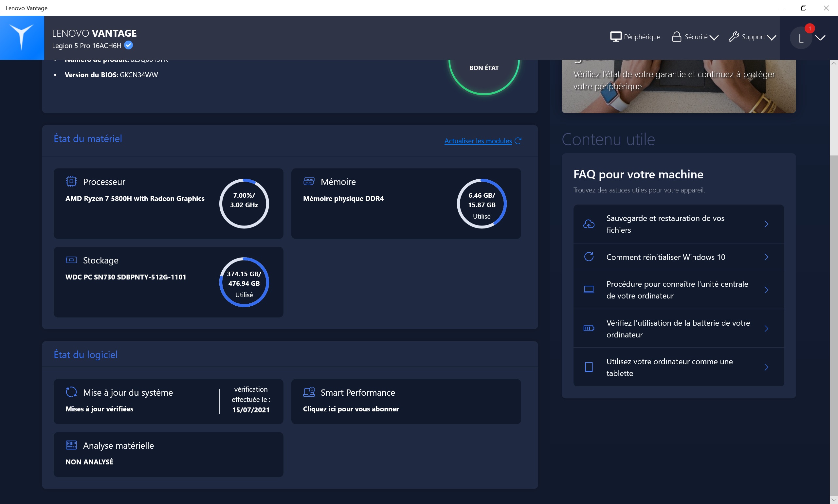The image size is (838, 504).
Task: Click the Analyse matérielle scan icon
Action: pyautogui.click(x=71, y=445)
